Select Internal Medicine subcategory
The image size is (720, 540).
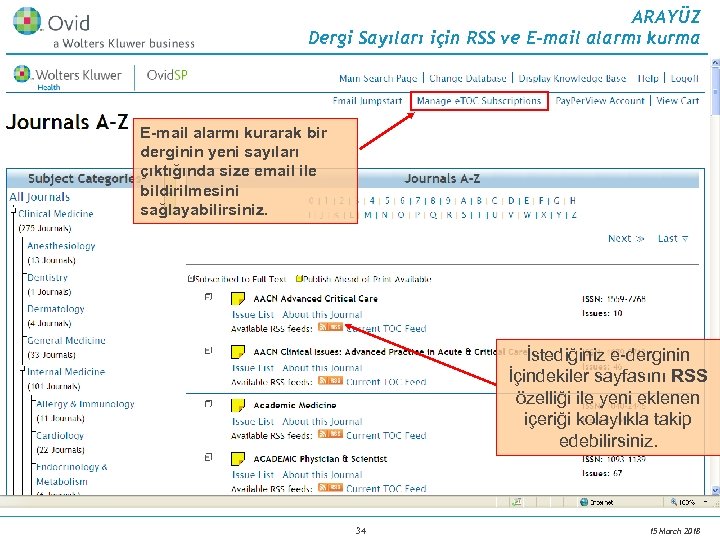point(66,371)
